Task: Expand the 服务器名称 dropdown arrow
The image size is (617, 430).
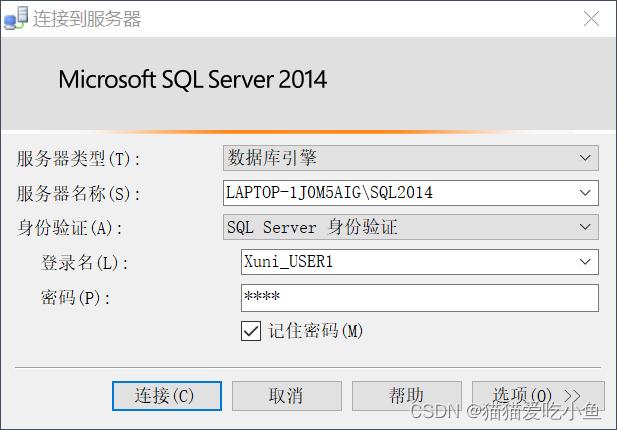Action: point(585,193)
